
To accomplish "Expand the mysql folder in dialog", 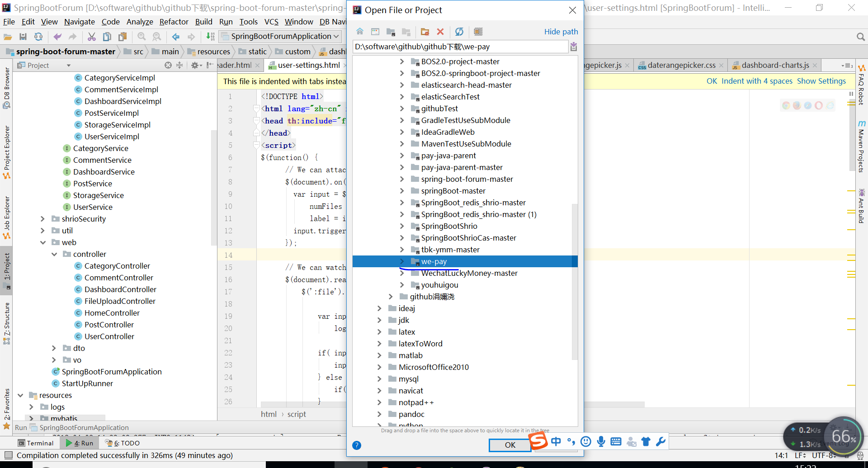I will pyautogui.click(x=379, y=379).
